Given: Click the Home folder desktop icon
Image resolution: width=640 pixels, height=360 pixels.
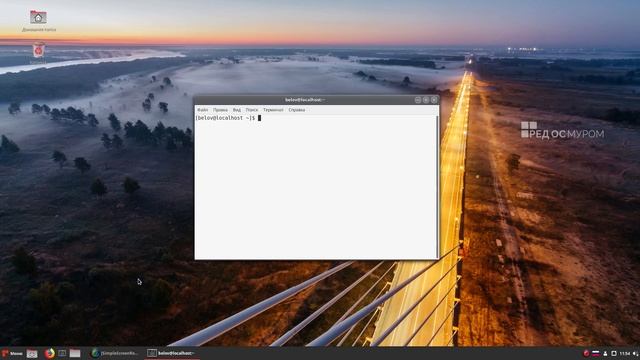Looking at the screenshot, I should [38, 20].
